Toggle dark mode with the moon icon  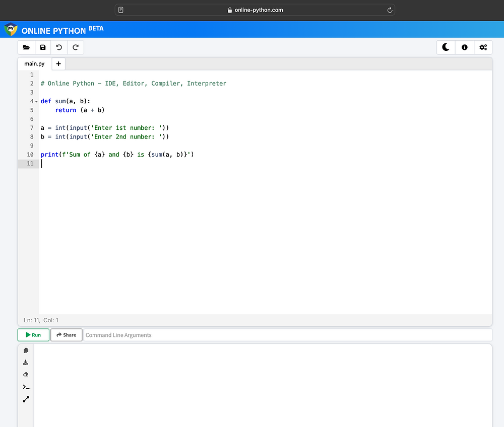(446, 47)
